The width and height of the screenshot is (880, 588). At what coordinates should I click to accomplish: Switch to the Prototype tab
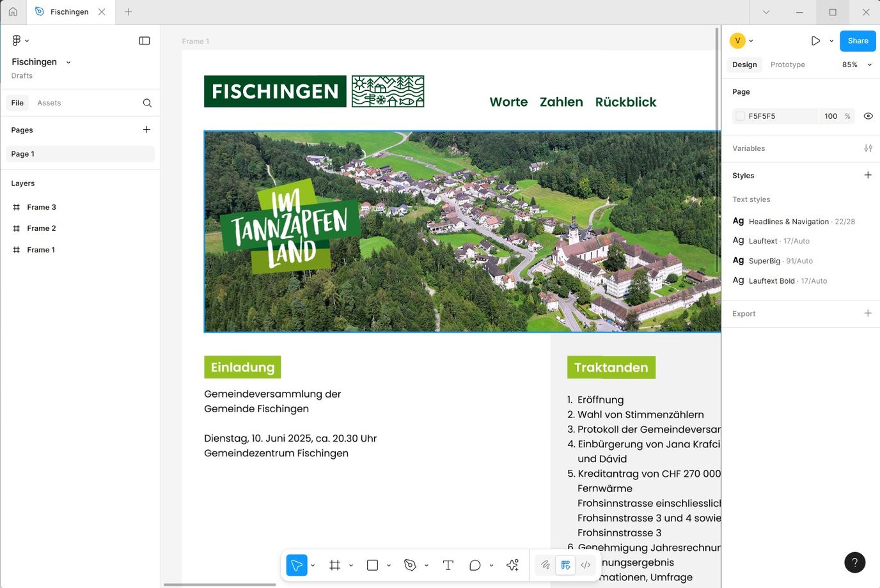point(788,65)
